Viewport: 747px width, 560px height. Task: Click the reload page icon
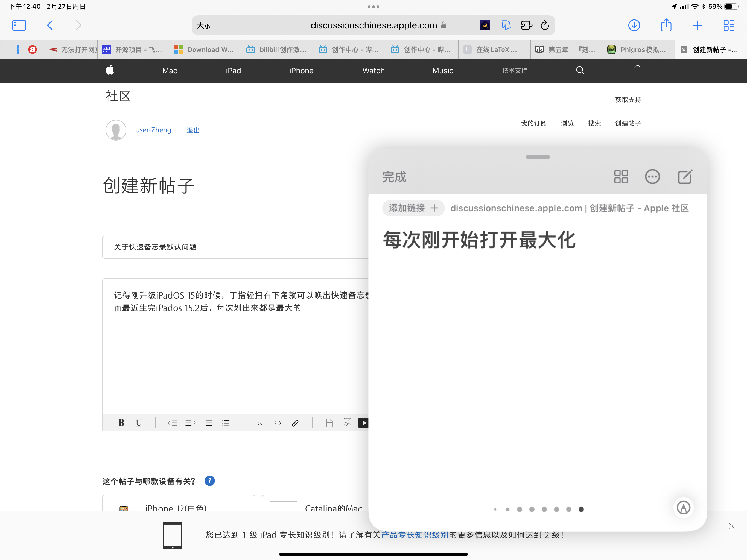[545, 25]
